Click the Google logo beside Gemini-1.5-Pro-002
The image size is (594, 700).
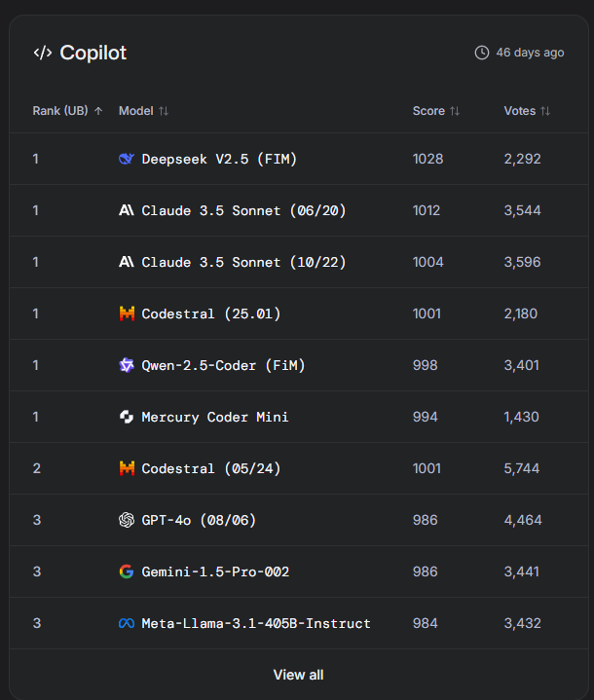point(127,571)
